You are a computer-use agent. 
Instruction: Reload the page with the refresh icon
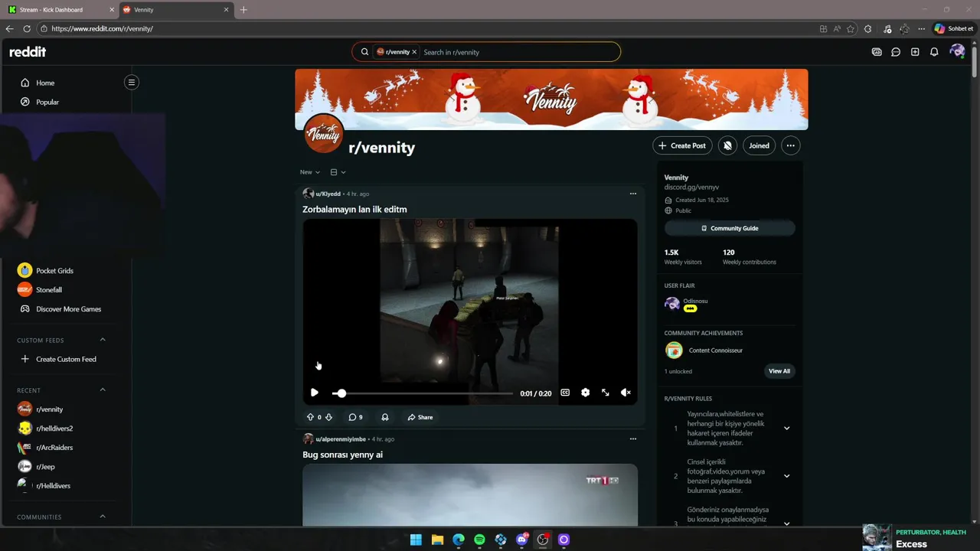(27, 28)
